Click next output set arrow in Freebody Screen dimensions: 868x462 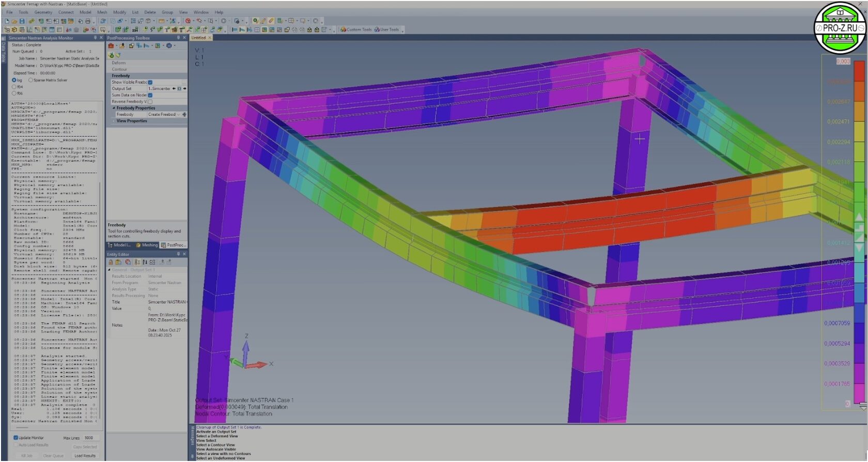[184, 89]
